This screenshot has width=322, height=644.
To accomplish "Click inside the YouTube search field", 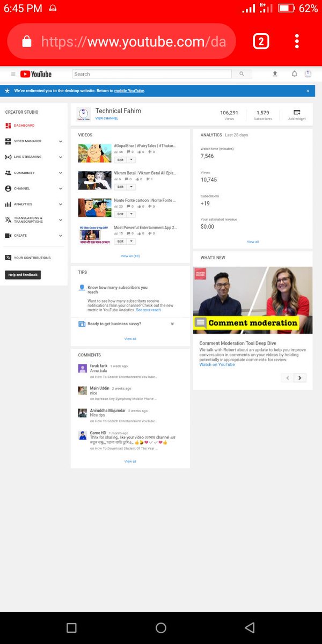I will tap(152, 74).
